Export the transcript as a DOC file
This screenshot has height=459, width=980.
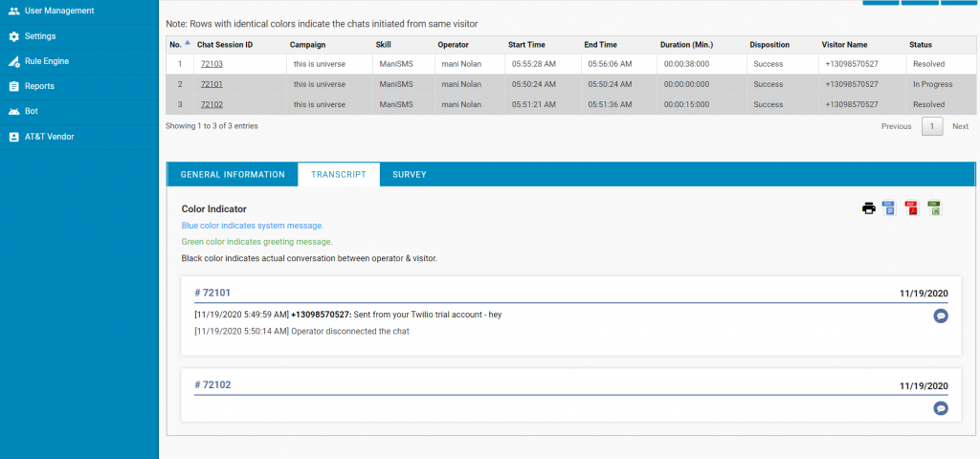888,208
